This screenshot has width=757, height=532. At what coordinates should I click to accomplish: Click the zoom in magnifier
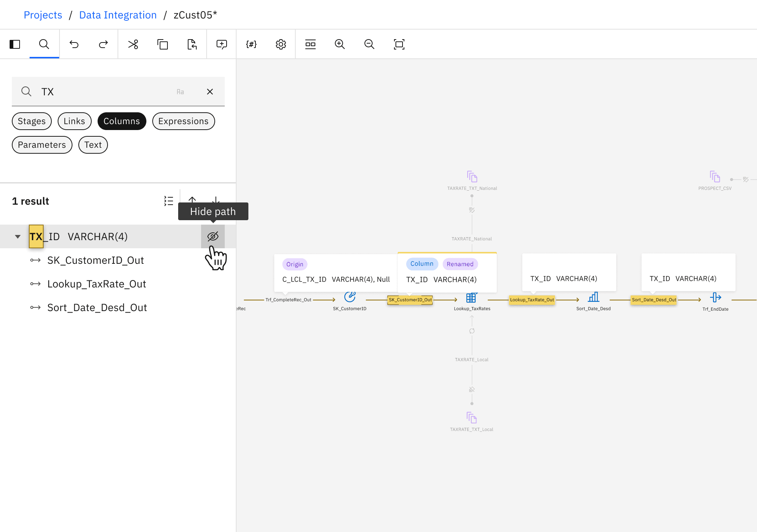tap(340, 44)
